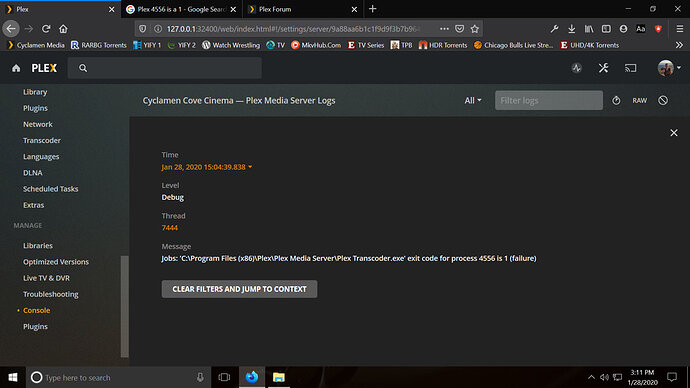This screenshot has width=690, height=388.
Task: Close the log detail panel
Action: tap(674, 132)
